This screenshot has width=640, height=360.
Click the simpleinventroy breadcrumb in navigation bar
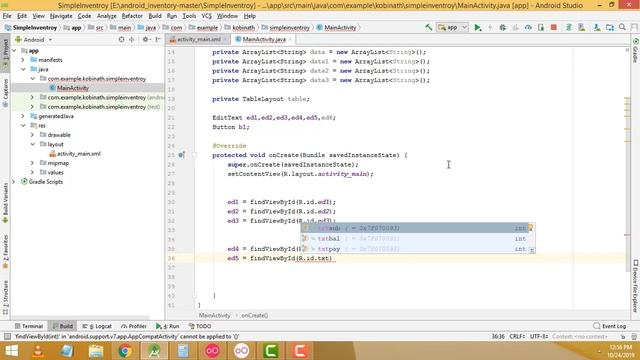pos(285,28)
